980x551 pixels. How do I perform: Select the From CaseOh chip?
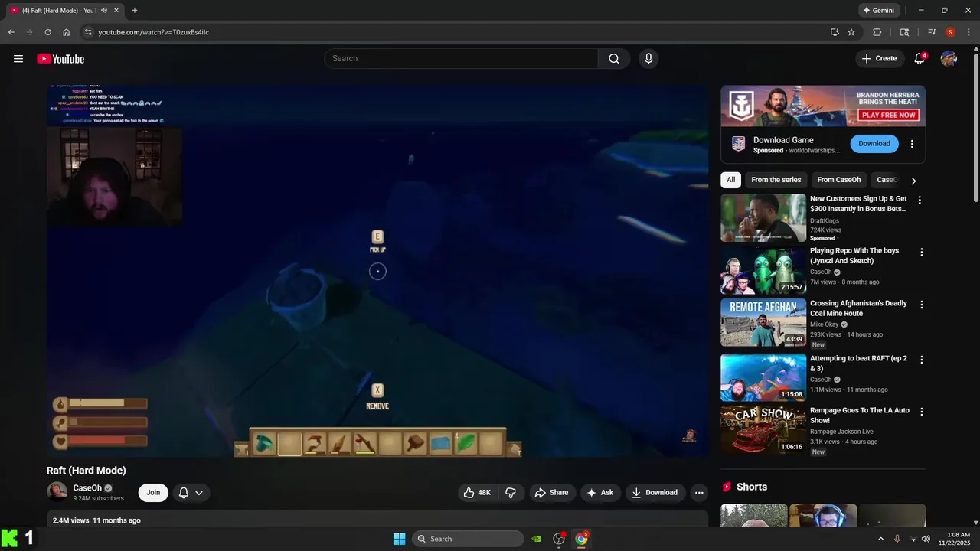tap(839, 180)
